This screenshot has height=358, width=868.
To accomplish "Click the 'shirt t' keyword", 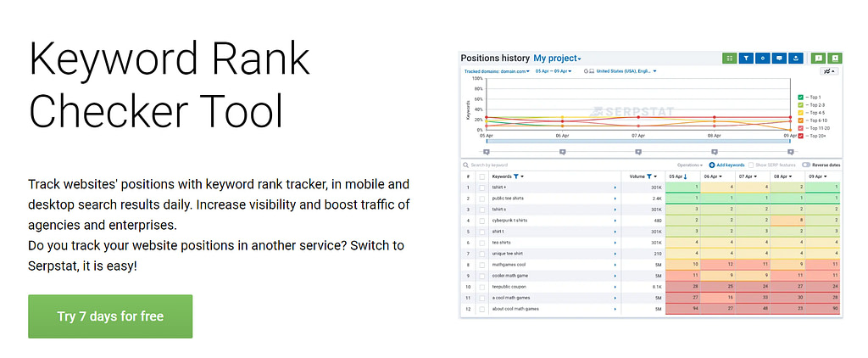I will click(x=498, y=232).
